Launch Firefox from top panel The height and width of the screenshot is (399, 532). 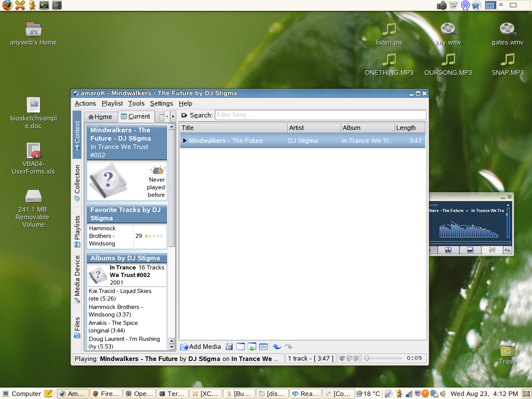(8, 5)
